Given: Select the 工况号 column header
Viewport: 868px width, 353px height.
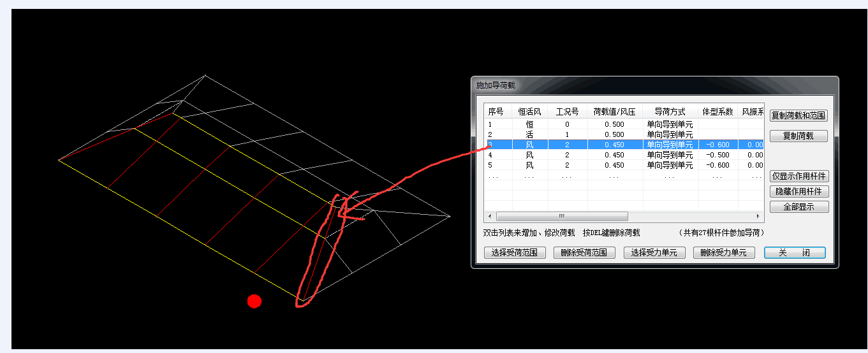Looking at the screenshot, I should tap(568, 111).
